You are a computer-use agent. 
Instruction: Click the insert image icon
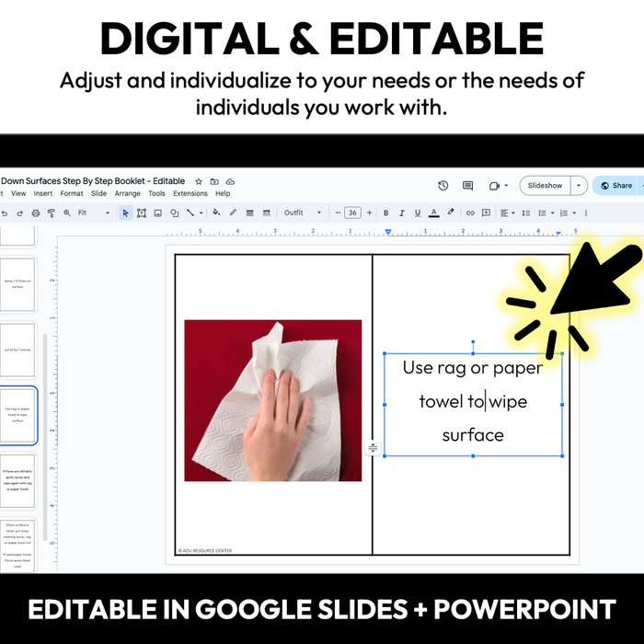(158, 213)
